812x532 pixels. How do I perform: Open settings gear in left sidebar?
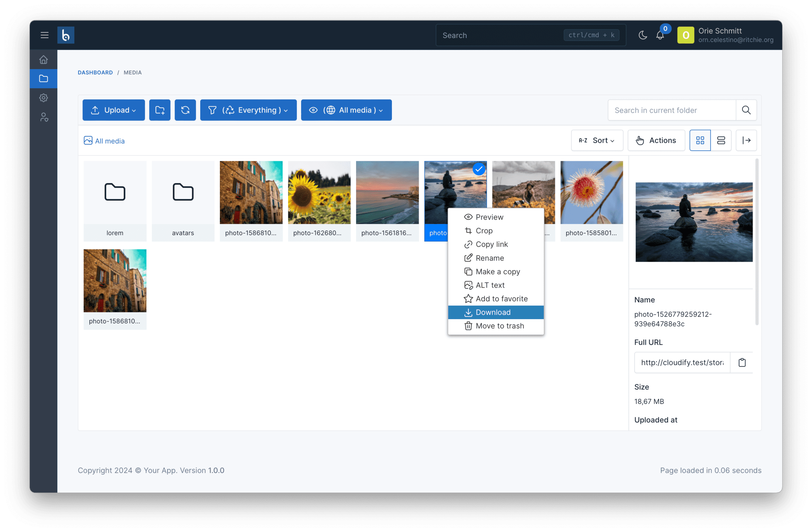pos(44,98)
